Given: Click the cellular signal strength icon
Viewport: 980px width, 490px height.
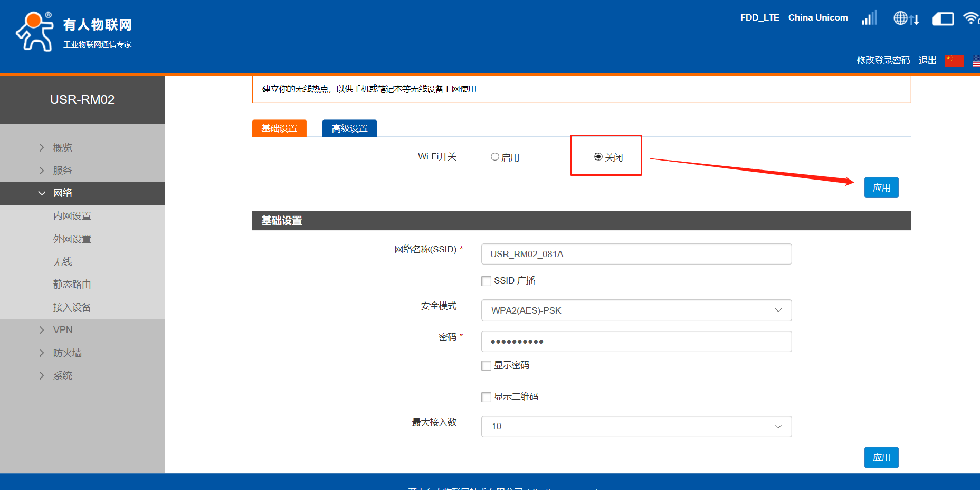Looking at the screenshot, I should [869, 18].
